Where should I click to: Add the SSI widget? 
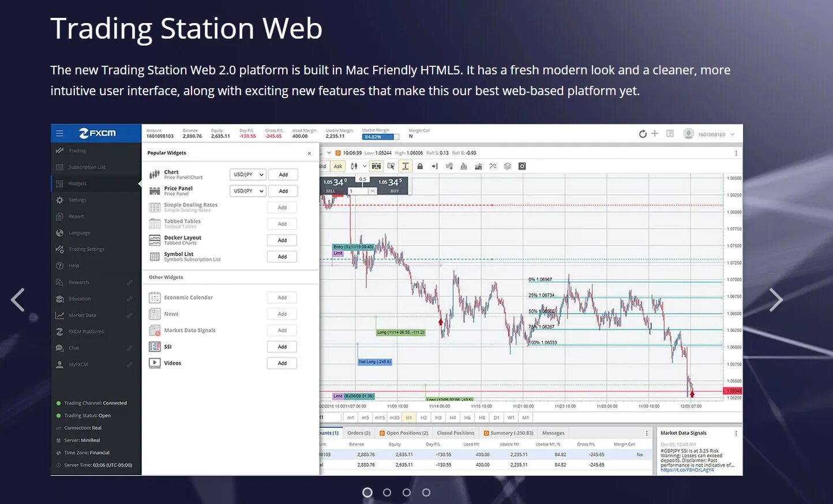tap(282, 347)
